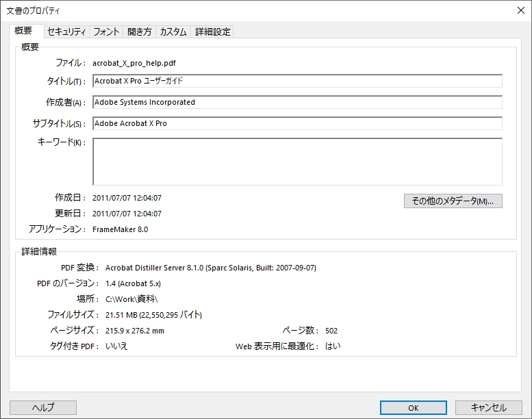Click the PDF version 1.4 (Acrobat 5.x)

pos(133,283)
